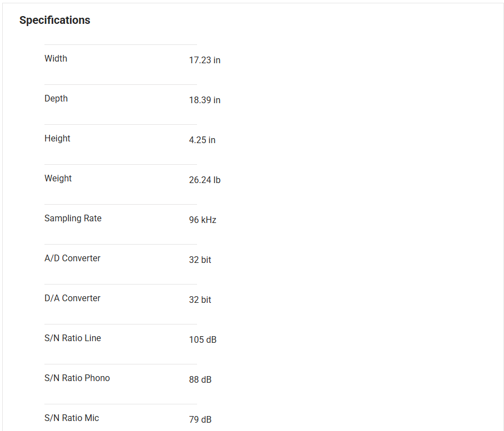Select the S/N Ratio Phono label
Viewport: 504px width, 431px height.
click(x=77, y=378)
